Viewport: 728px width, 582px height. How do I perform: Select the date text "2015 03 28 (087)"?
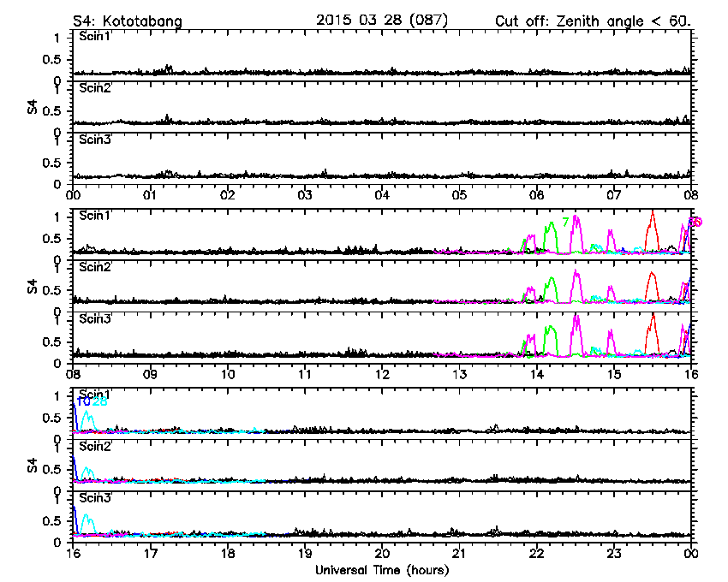click(x=382, y=21)
